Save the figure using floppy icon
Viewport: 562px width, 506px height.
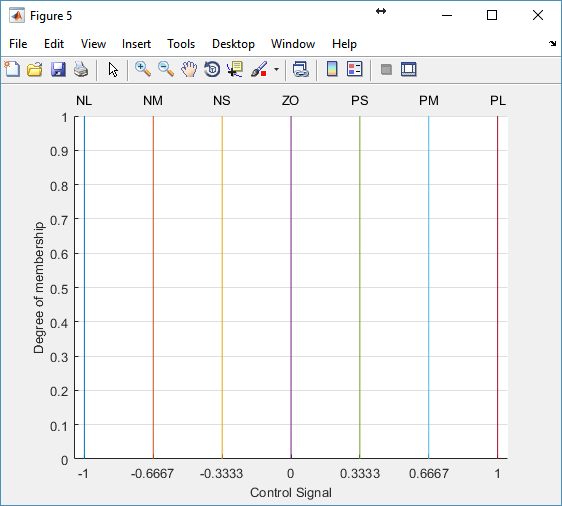[x=58, y=69]
